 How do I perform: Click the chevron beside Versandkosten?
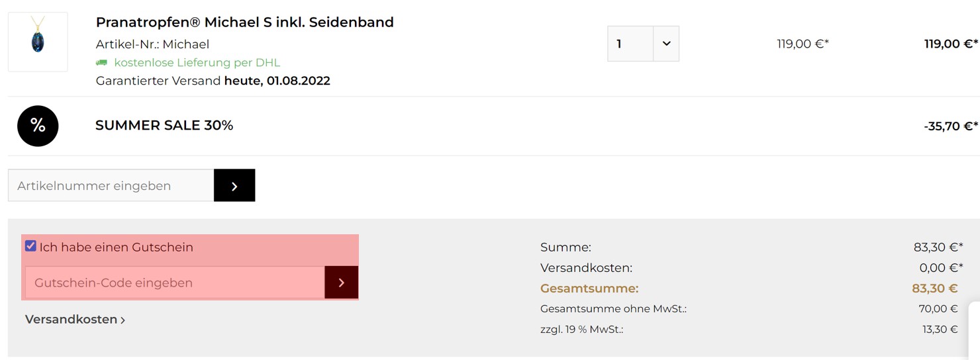click(123, 320)
